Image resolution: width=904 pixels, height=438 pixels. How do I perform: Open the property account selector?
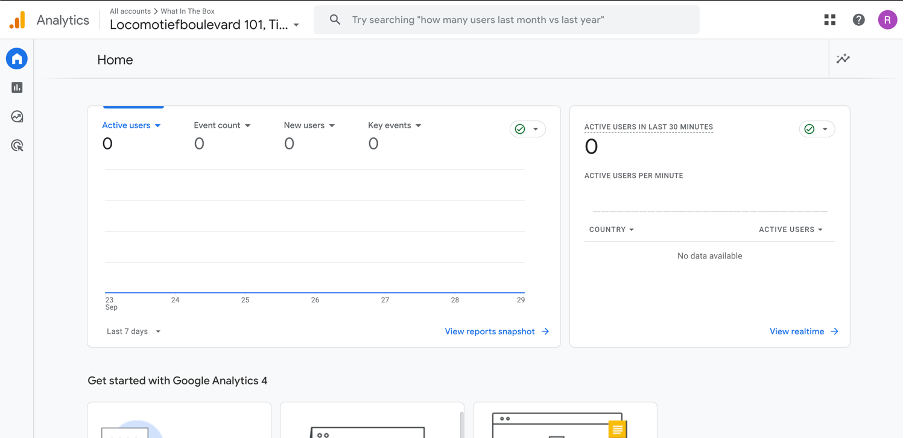tap(204, 24)
